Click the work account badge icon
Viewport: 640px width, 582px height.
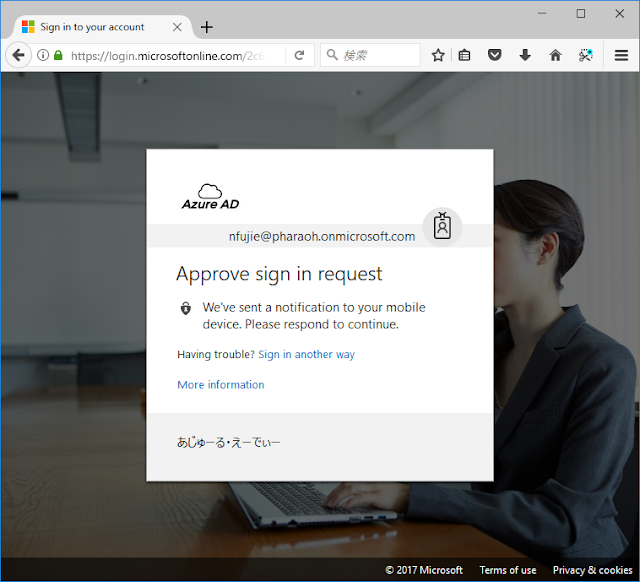click(442, 227)
